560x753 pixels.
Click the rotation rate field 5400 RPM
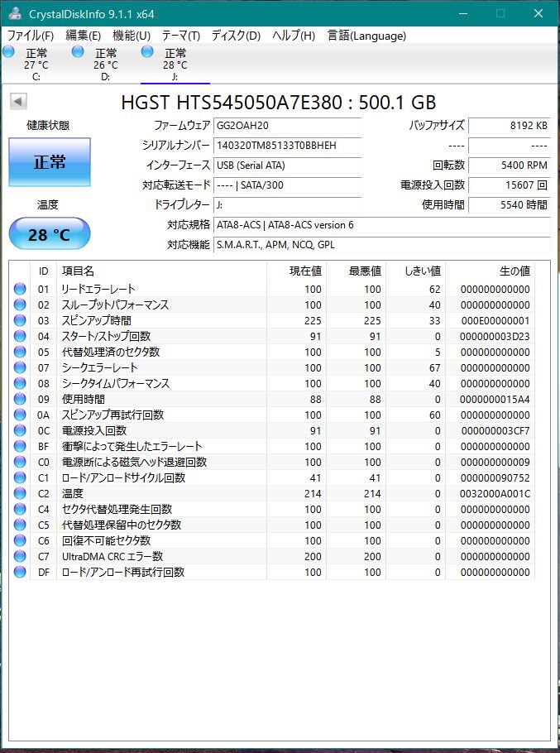(x=510, y=165)
